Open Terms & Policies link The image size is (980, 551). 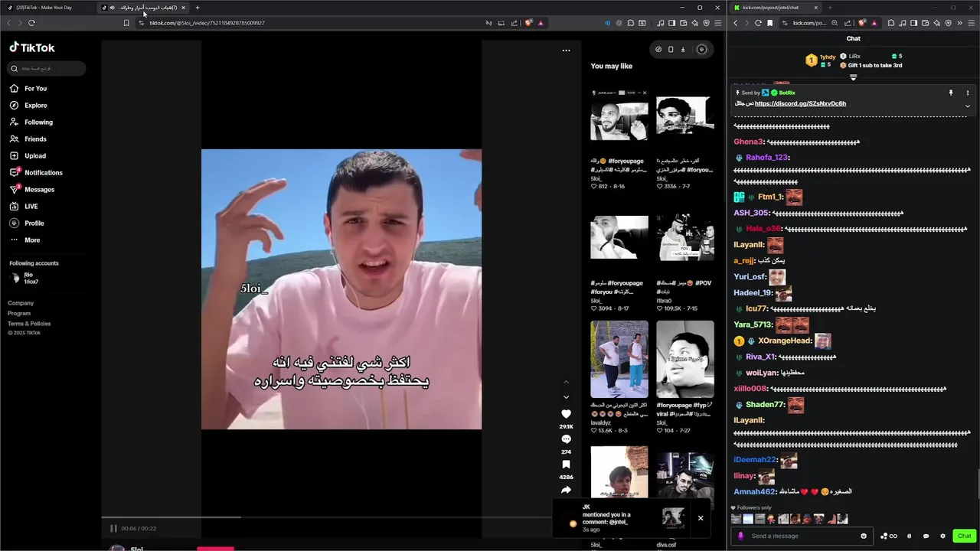pos(29,324)
